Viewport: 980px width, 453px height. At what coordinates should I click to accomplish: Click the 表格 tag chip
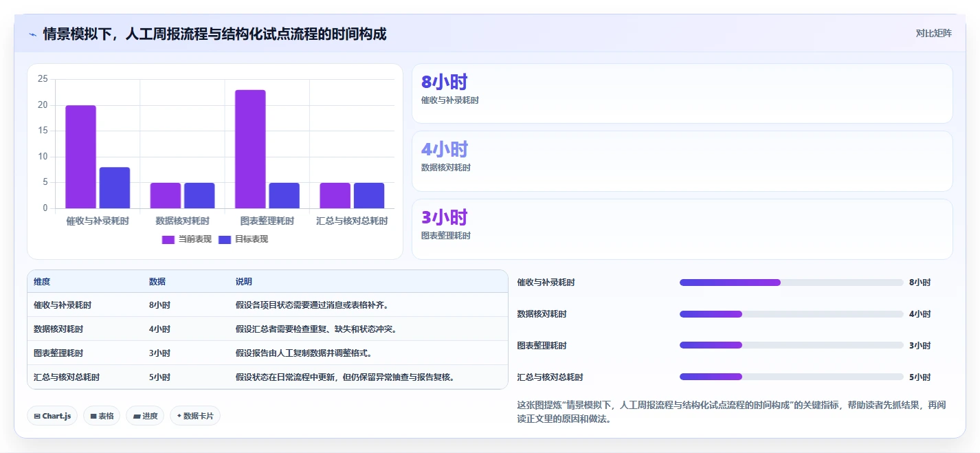pyautogui.click(x=102, y=416)
